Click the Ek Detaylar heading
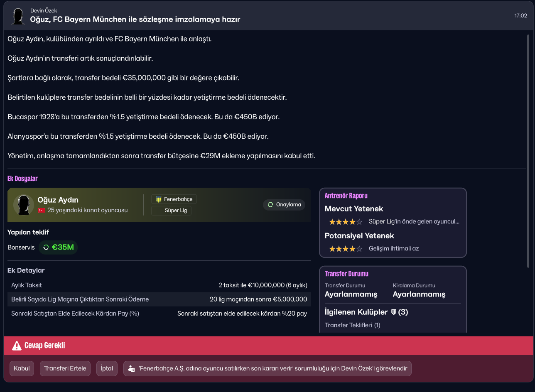 coord(26,270)
